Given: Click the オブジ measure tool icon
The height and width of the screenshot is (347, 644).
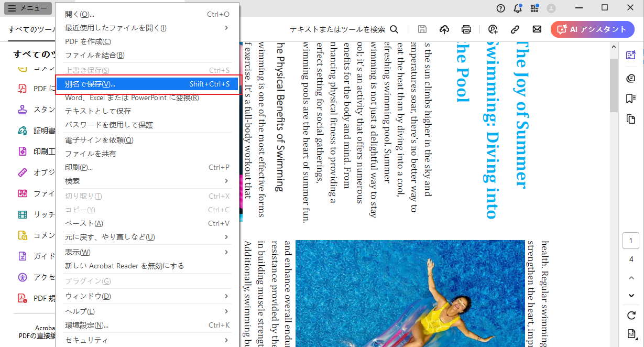Looking at the screenshot, I should click(23, 172).
